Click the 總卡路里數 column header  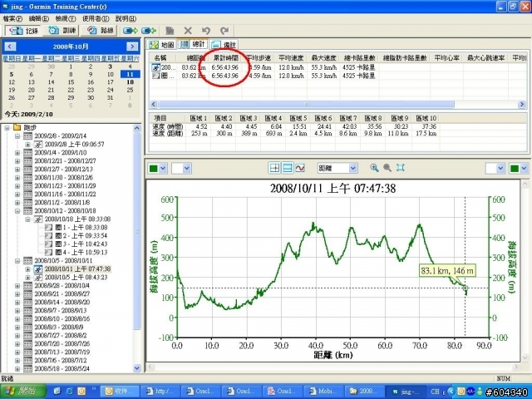coord(359,58)
